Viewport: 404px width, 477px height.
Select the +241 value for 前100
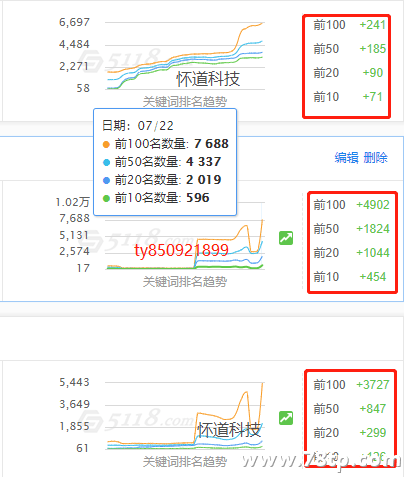coord(373,25)
